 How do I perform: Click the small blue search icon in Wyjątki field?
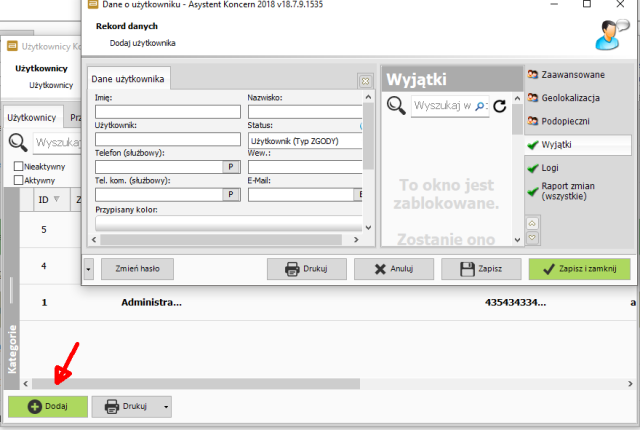tap(480, 106)
